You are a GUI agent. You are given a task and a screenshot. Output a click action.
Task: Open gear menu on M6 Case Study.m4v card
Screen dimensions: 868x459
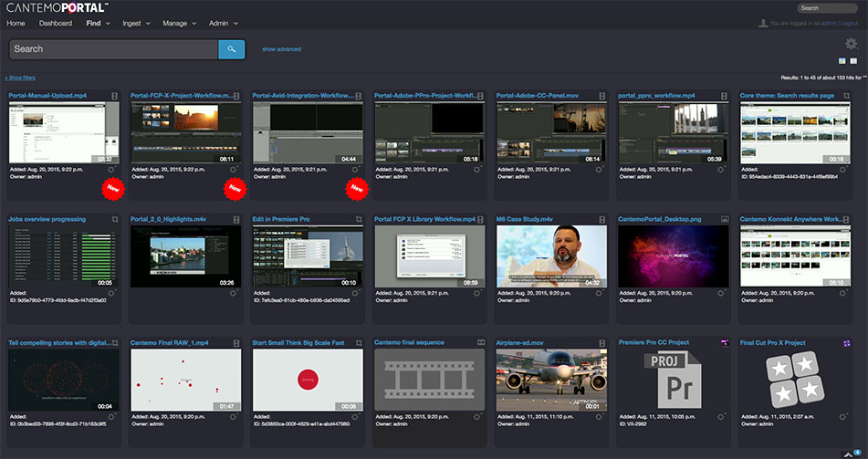coord(599,293)
